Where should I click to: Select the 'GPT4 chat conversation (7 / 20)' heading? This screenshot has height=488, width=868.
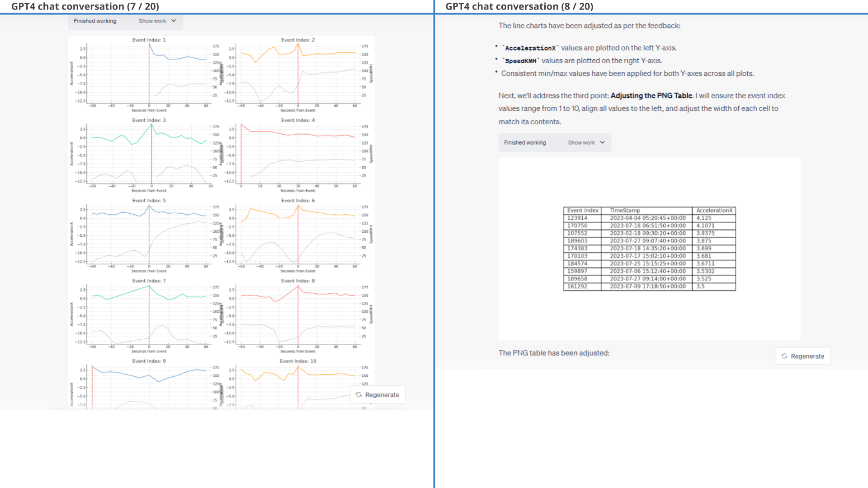85,6
